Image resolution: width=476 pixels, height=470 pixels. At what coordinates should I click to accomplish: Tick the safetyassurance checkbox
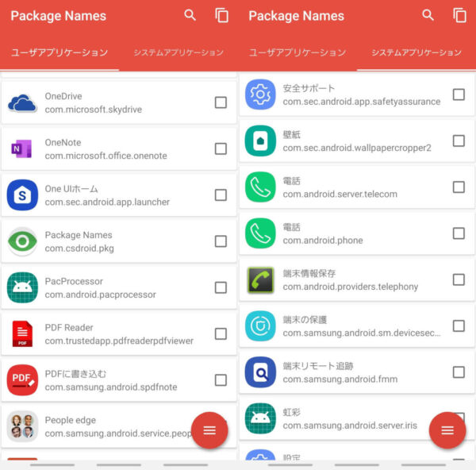[x=459, y=94]
